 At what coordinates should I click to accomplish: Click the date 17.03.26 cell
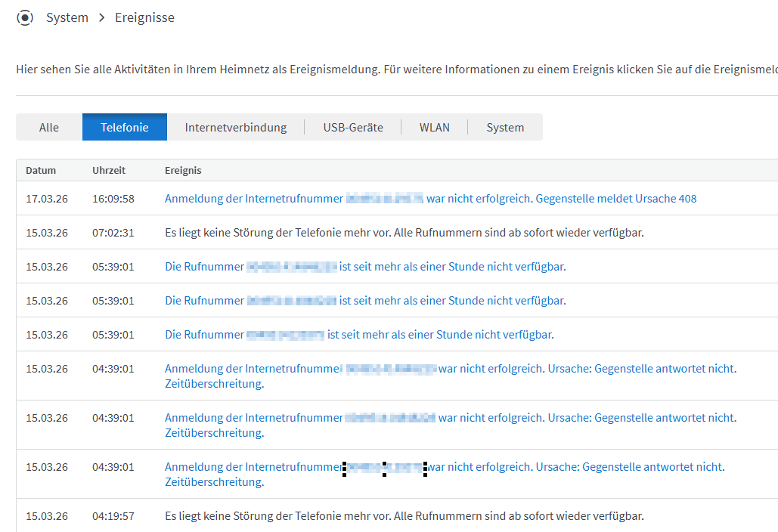pos(47,199)
